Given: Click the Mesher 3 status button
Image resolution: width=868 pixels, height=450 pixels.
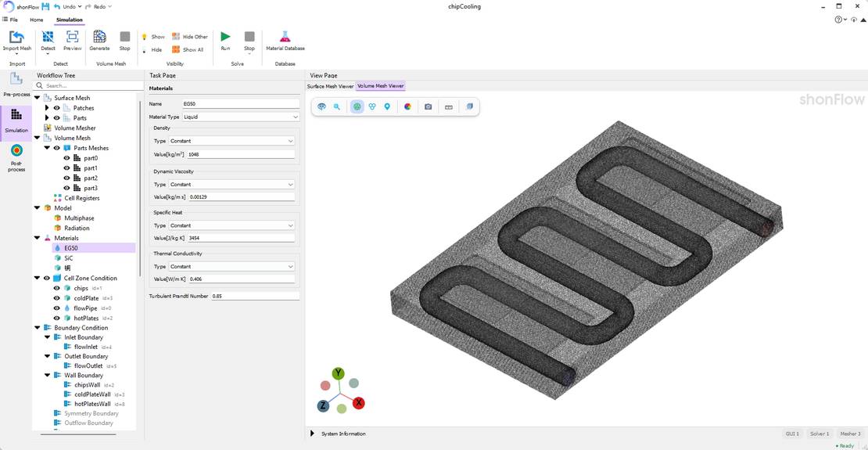Looking at the screenshot, I should 850,434.
